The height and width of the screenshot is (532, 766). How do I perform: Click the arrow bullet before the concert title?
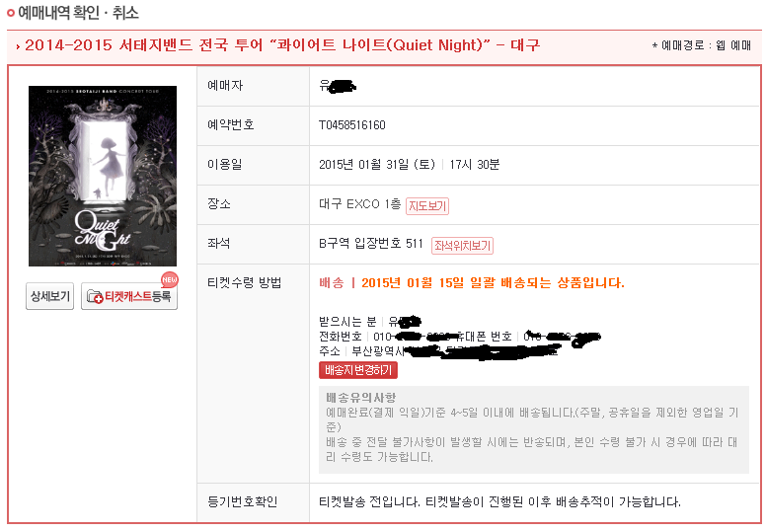tap(18, 46)
